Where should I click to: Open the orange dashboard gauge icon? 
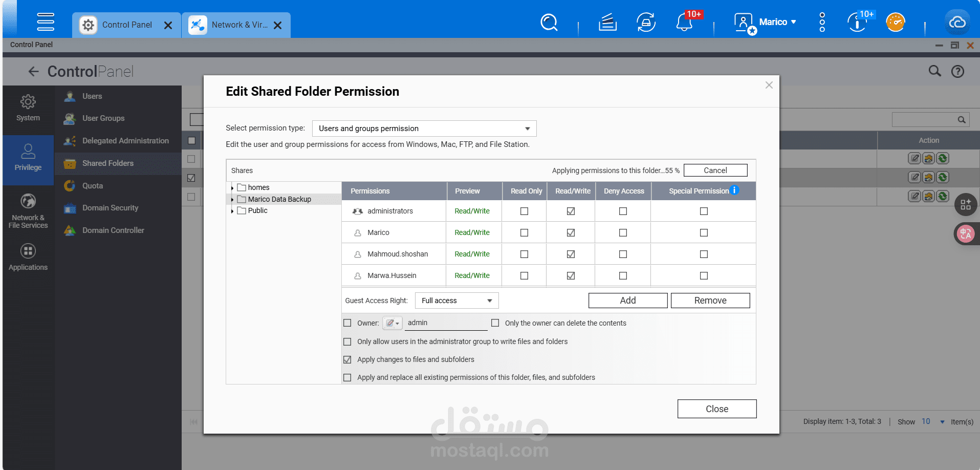pyautogui.click(x=896, y=23)
